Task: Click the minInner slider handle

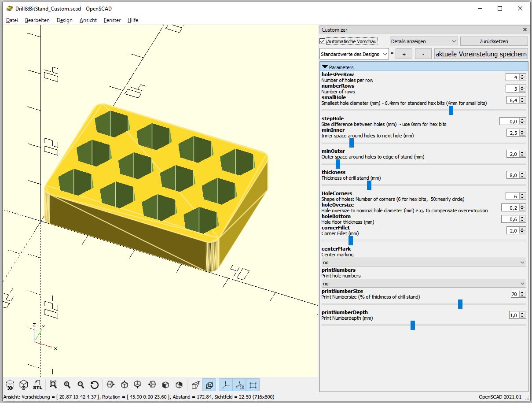Action: (352, 143)
